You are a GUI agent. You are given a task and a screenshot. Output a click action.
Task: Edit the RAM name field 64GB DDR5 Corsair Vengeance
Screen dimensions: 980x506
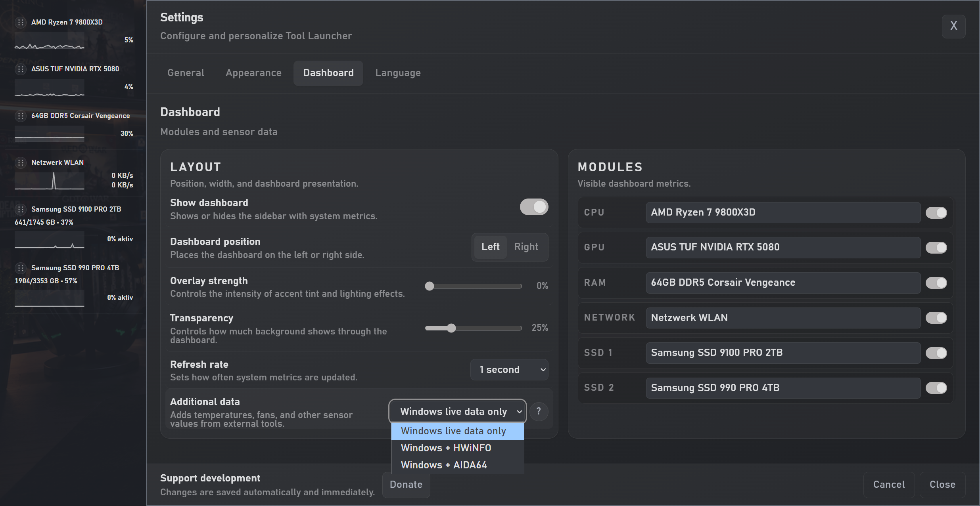click(783, 283)
